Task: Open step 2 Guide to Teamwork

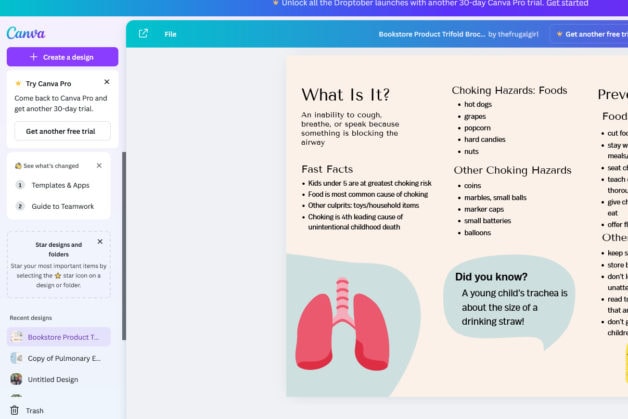Action: coord(63,206)
